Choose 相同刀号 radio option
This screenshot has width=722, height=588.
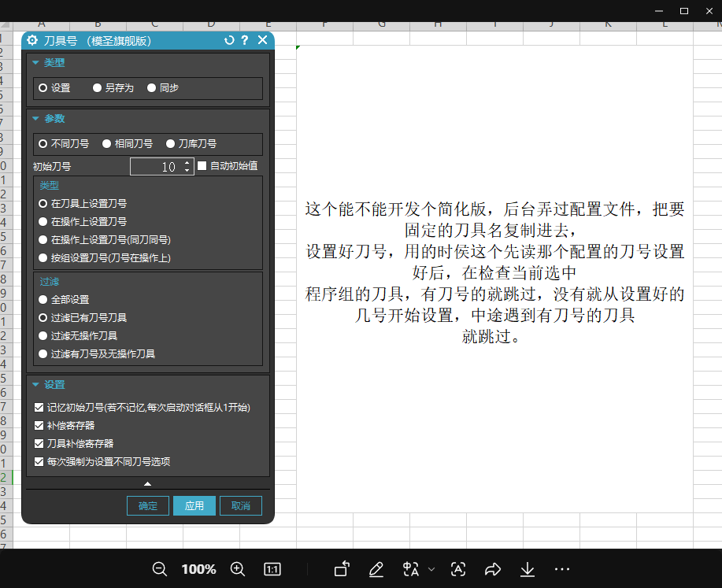[107, 144]
